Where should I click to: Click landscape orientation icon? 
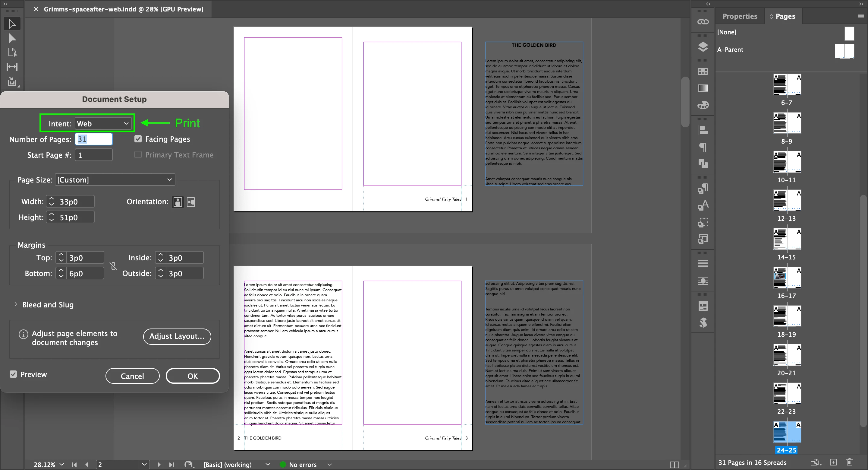[191, 202]
